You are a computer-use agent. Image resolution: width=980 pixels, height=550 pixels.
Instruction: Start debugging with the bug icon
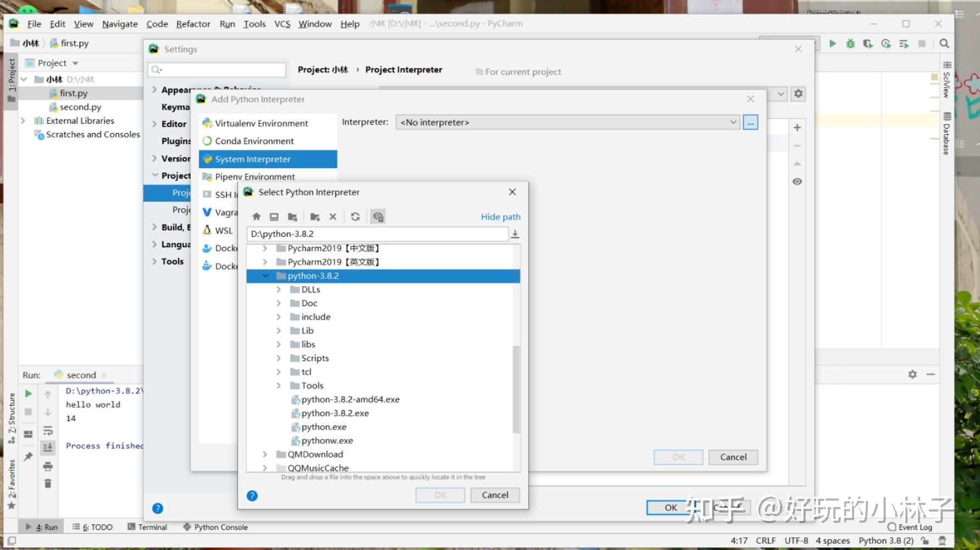850,43
